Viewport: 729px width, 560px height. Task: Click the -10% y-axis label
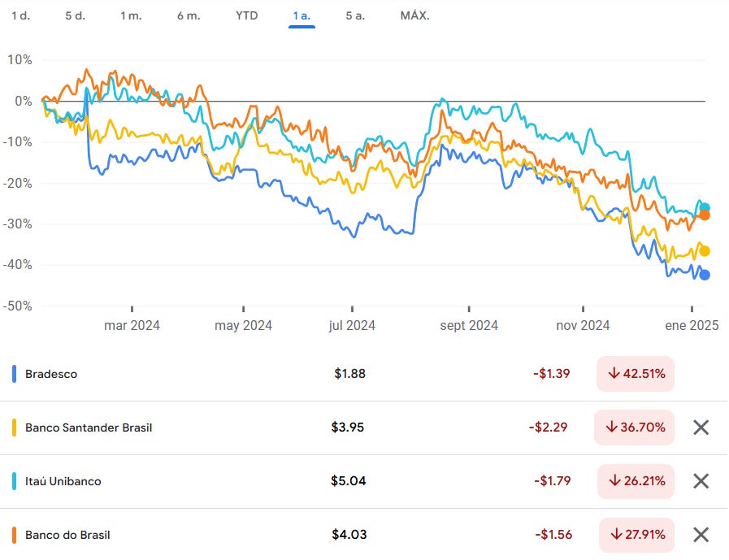(18, 142)
